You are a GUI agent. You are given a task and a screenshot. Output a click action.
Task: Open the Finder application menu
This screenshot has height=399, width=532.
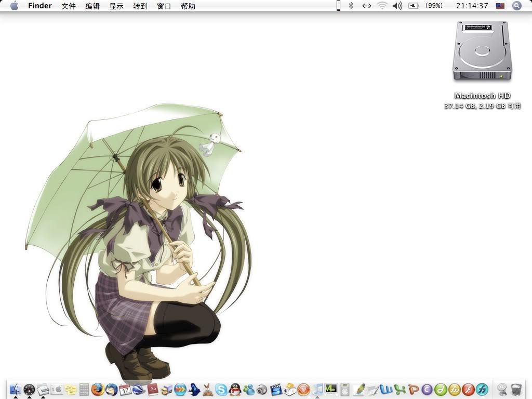coord(39,6)
